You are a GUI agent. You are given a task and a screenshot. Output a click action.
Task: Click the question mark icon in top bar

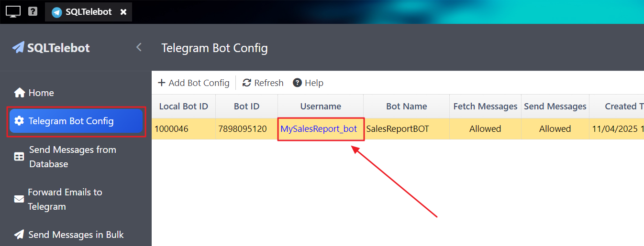pyautogui.click(x=33, y=11)
